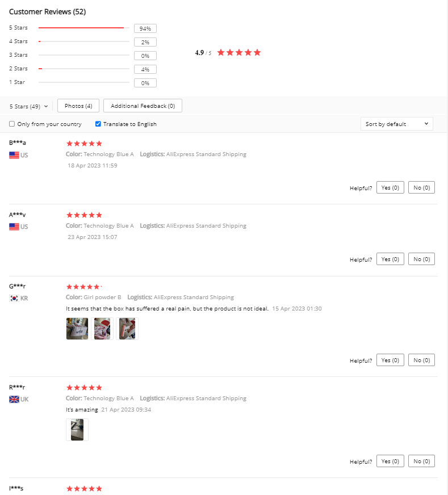
Task: Click the US flag icon beside reviewer B***a
Action: tap(14, 155)
